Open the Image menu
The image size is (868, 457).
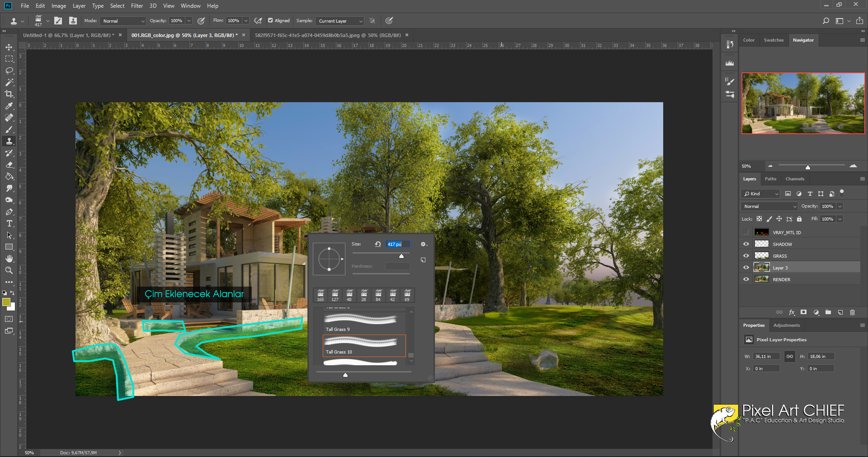pyautogui.click(x=59, y=6)
